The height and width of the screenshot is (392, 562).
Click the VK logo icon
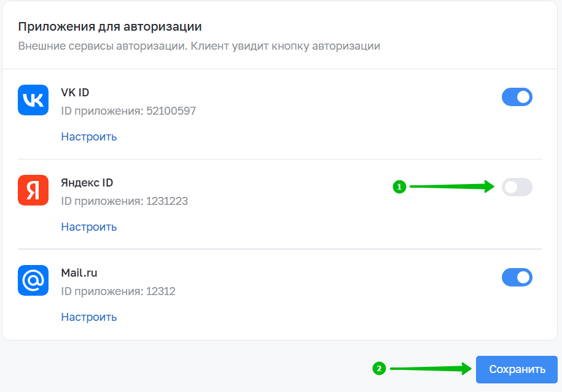point(33,100)
